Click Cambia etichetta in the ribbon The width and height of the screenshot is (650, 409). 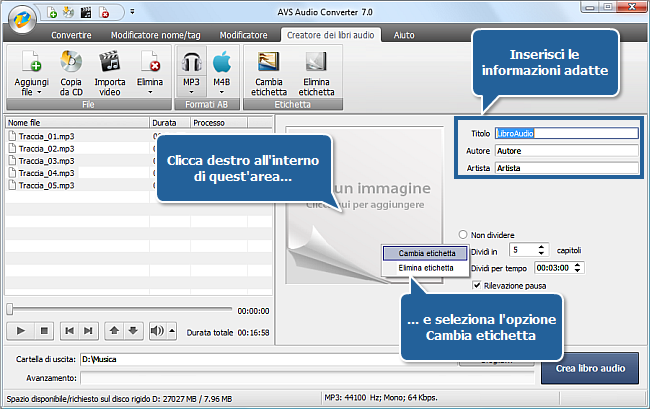pos(268,62)
